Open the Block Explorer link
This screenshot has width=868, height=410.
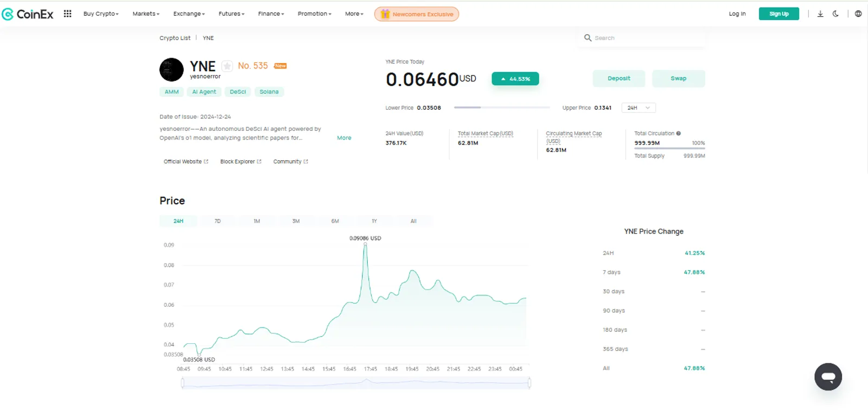241,161
